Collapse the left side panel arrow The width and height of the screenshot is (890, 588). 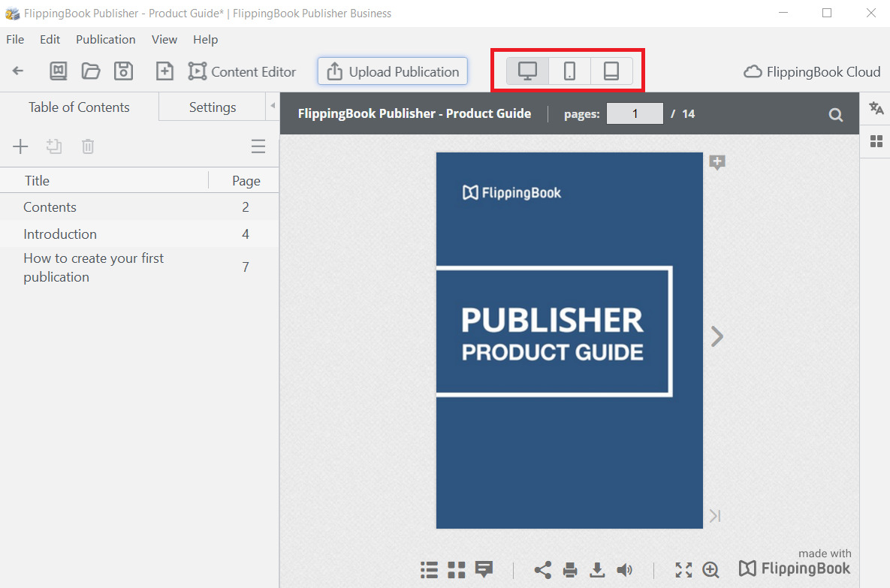point(273,106)
